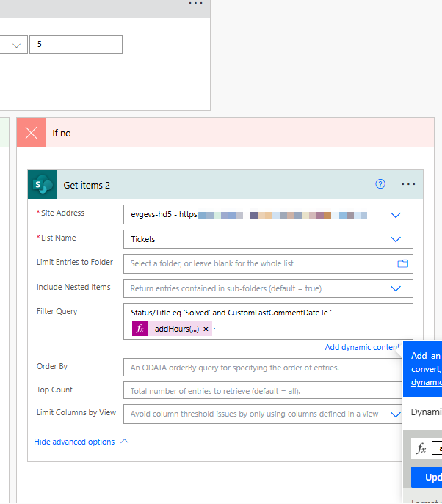The width and height of the screenshot is (442, 504).
Task: Open ellipsis menu of the top condition card
Action: click(x=195, y=4)
